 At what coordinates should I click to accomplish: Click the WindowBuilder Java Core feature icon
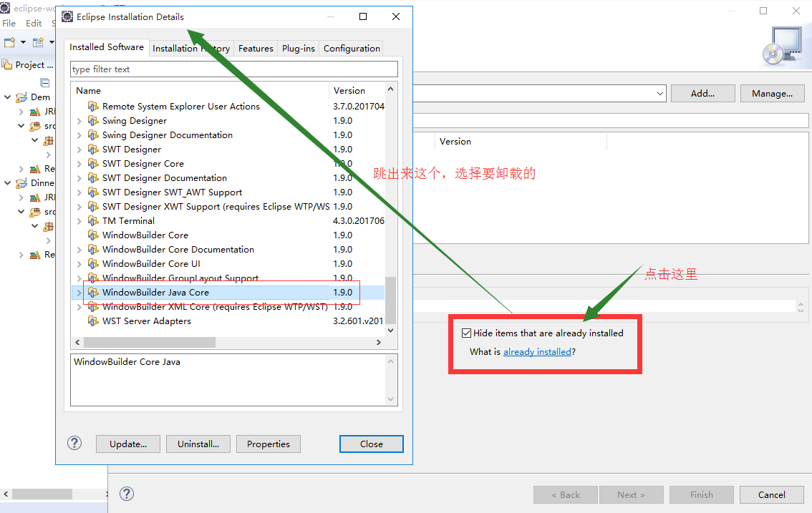coord(93,293)
